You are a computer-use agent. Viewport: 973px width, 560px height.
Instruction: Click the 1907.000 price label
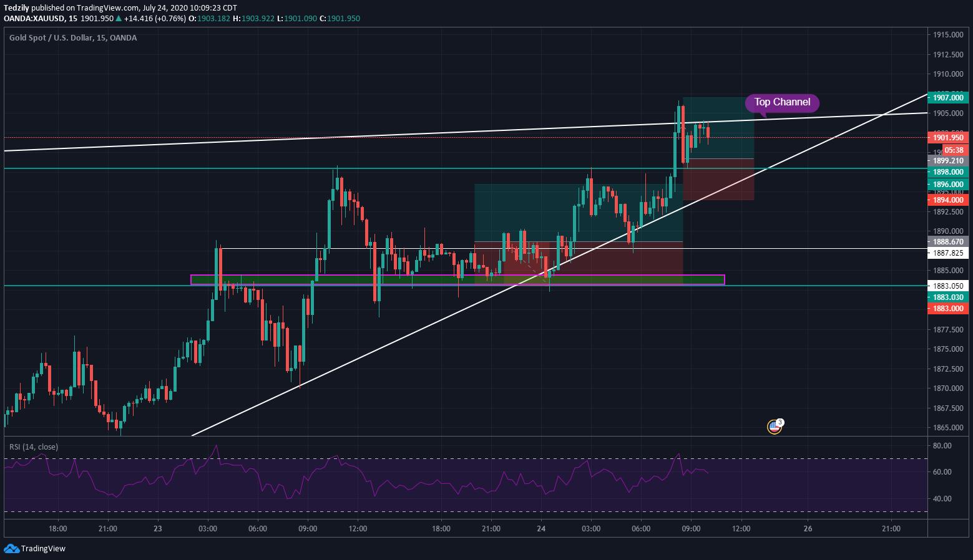click(x=948, y=98)
